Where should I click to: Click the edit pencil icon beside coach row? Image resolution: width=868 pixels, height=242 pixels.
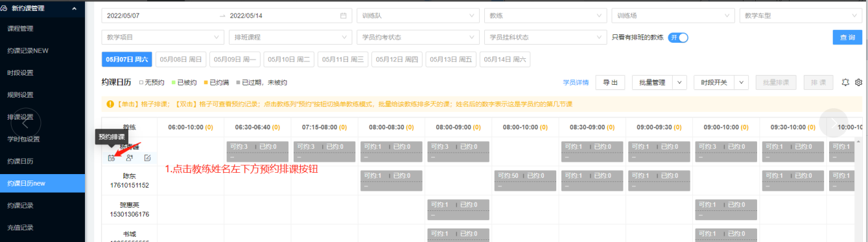[148, 158]
